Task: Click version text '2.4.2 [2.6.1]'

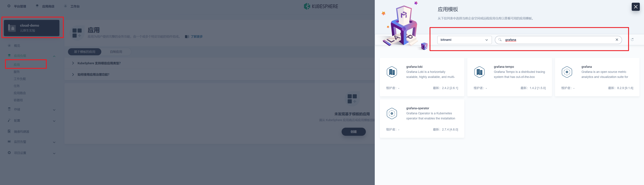Action: click(450, 88)
